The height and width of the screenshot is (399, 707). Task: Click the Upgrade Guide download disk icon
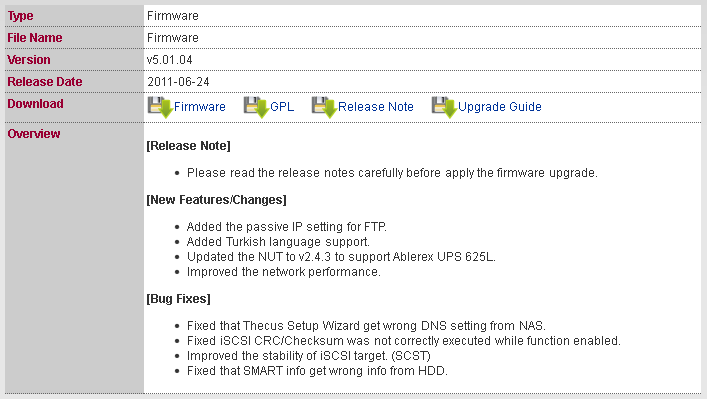[444, 107]
